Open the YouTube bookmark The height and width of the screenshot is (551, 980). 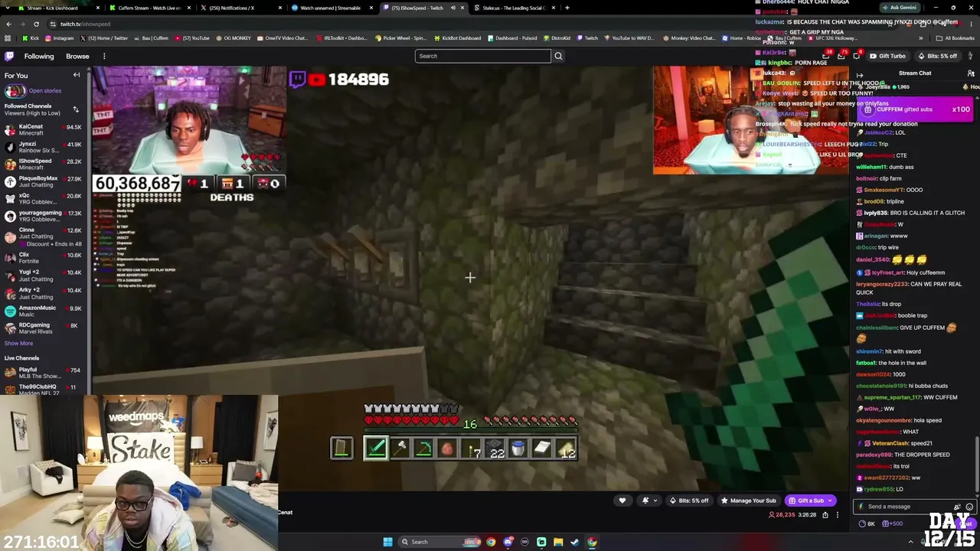point(192,38)
